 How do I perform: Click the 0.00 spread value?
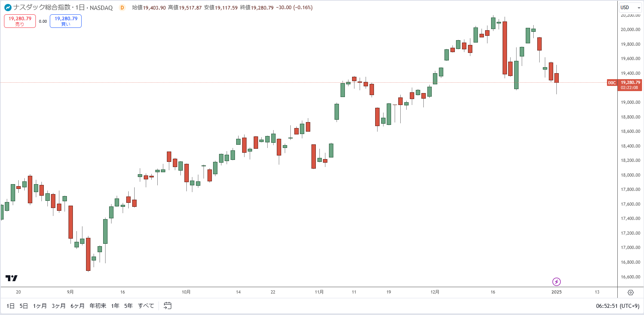pyautogui.click(x=43, y=21)
